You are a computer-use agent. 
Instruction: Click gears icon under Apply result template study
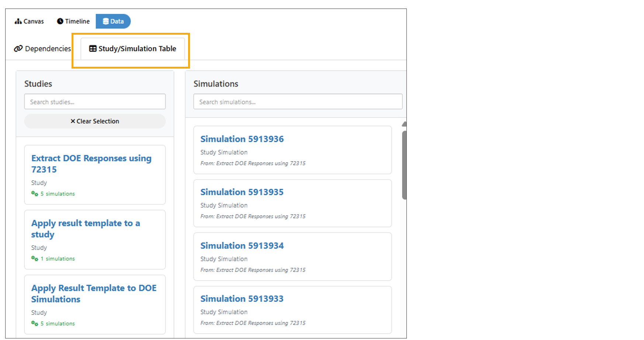click(35, 259)
